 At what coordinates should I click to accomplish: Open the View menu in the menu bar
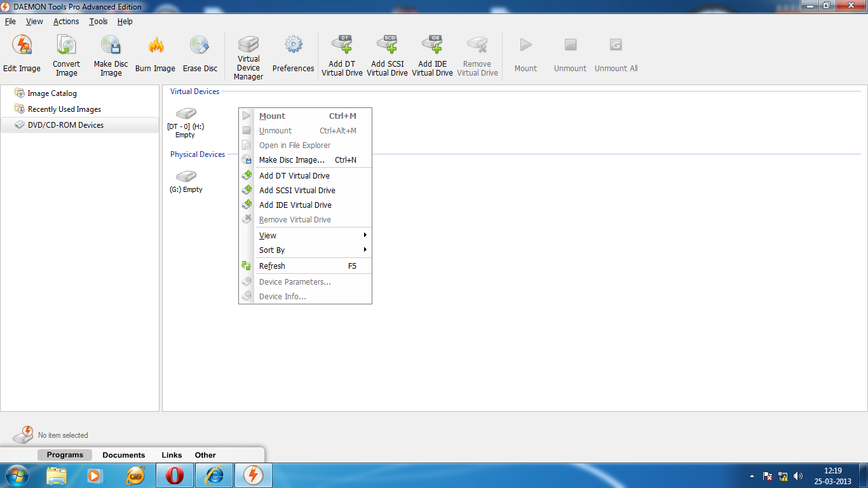click(x=34, y=21)
